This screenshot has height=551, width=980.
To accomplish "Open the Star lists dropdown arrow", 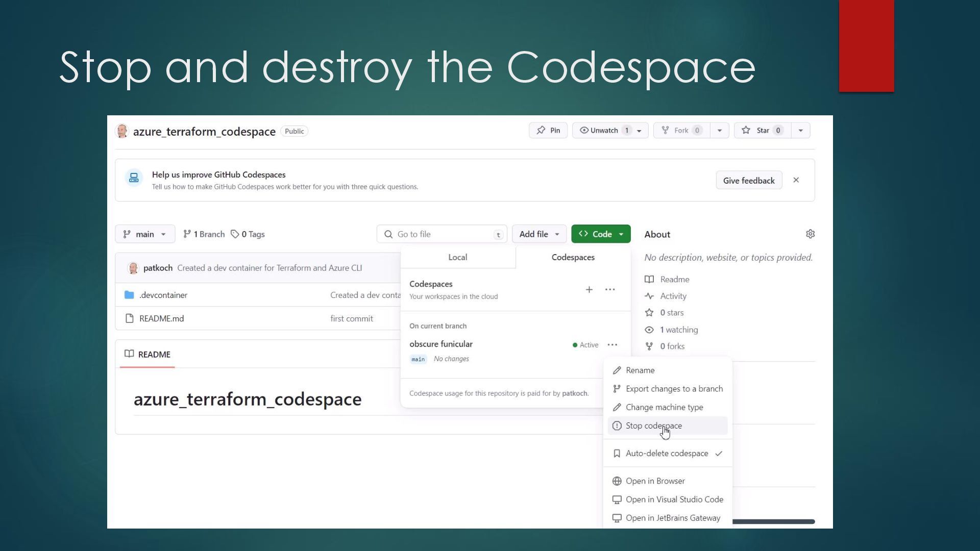I will pos(800,131).
